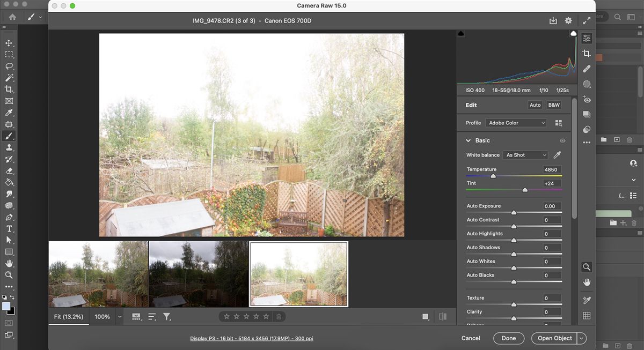Open the Adobe Color profile dropdown
The height and width of the screenshot is (350, 644).
(x=515, y=122)
